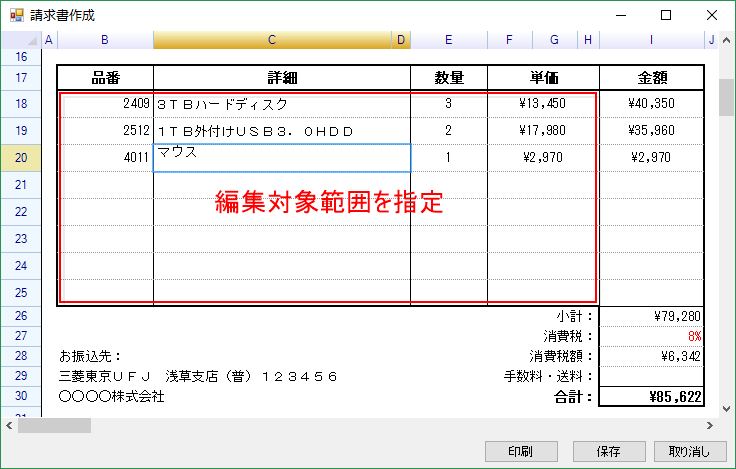Select the 8% consumption tax rate cell
Image resolution: width=736 pixels, height=469 pixels.
(x=651, y=336)
